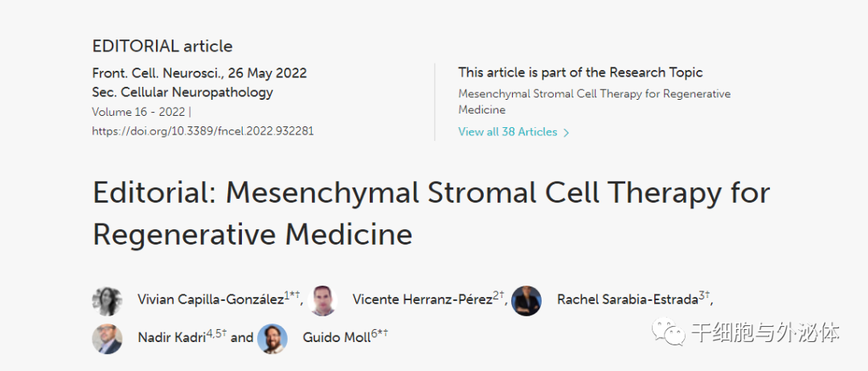The height and width of the screenshot is (371, 868).
Task: Open Guido Moll's avatar photo
Action: [x=272, y=338]
